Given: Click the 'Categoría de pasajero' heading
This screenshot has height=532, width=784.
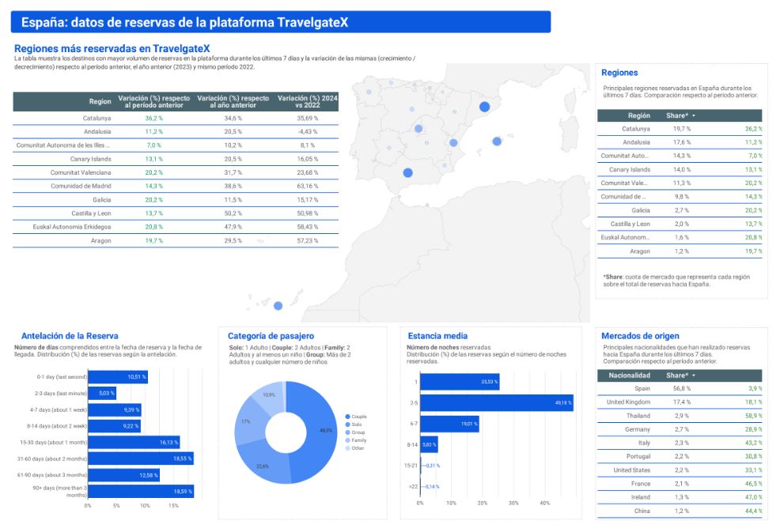Looking at the screenshot, I should (271, 336).
